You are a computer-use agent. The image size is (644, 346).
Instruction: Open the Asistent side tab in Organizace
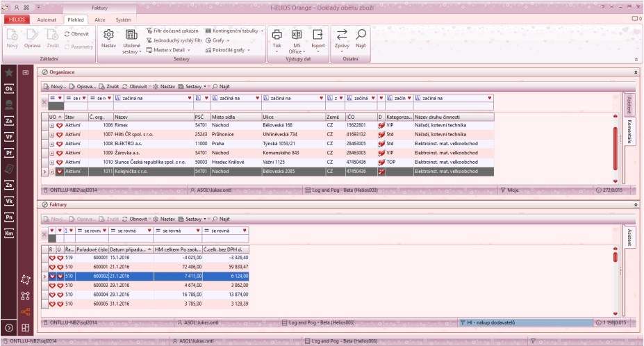[x=629, y=105]
